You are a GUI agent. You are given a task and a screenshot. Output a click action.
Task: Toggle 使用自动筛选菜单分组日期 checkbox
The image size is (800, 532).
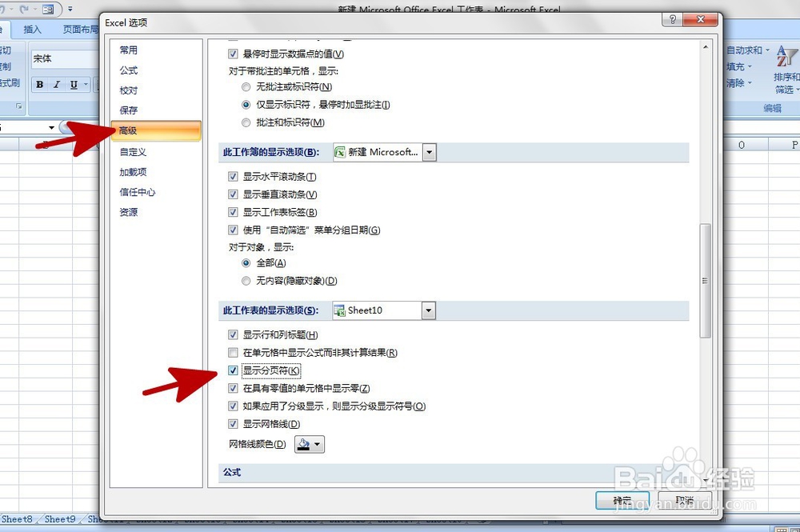click(233, 230)
